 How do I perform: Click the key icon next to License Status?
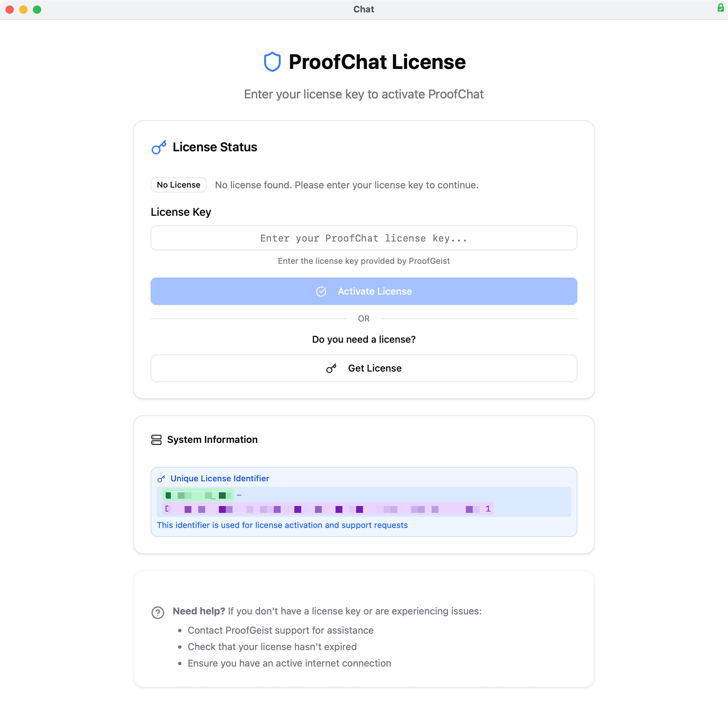[158, 147]
